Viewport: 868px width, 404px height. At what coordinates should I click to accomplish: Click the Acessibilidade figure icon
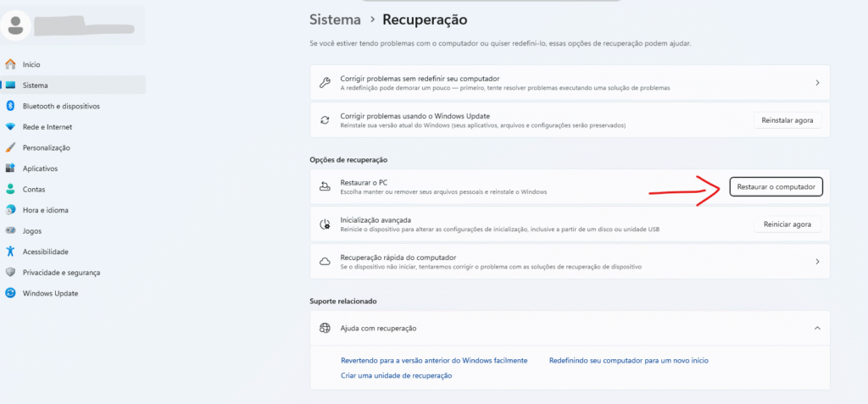(x=10, y=252)
